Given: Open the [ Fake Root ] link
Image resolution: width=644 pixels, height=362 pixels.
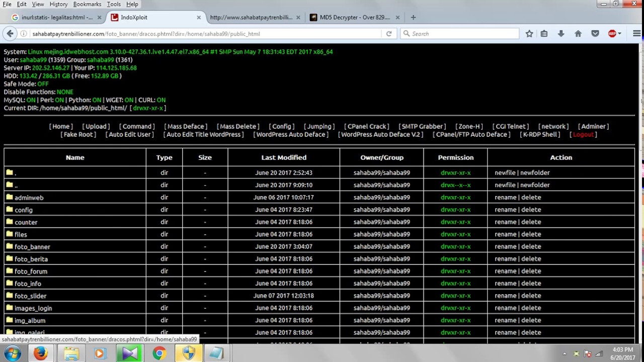Looking at the screenshot, I should click(x=78, y=134).
